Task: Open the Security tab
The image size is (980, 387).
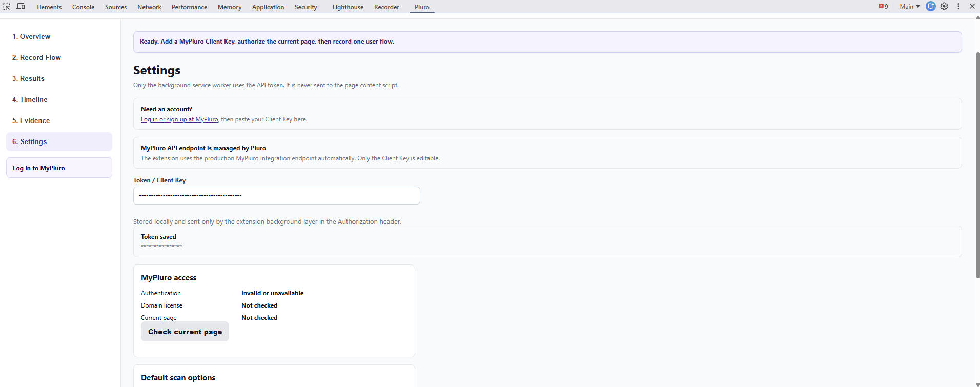Action: coord(306,7)
